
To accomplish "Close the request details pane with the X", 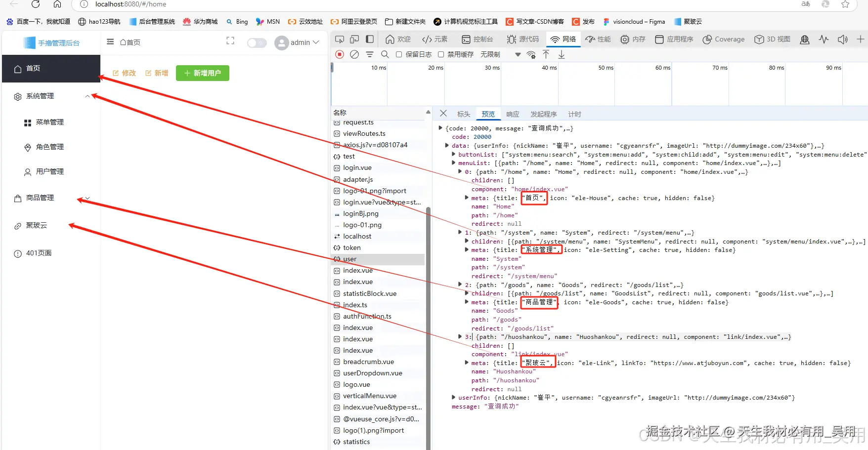I will [443, 114].
